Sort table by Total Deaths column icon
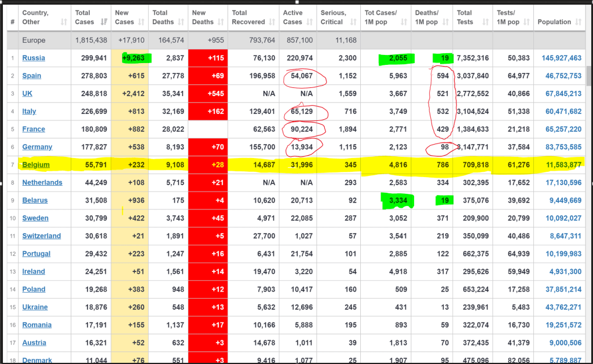The width and height of the screenshot is (593, 364). tap(181, 22)
